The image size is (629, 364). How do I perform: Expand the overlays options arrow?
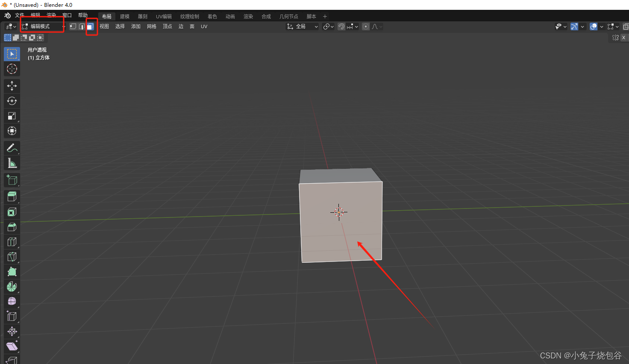pos(602,26)
